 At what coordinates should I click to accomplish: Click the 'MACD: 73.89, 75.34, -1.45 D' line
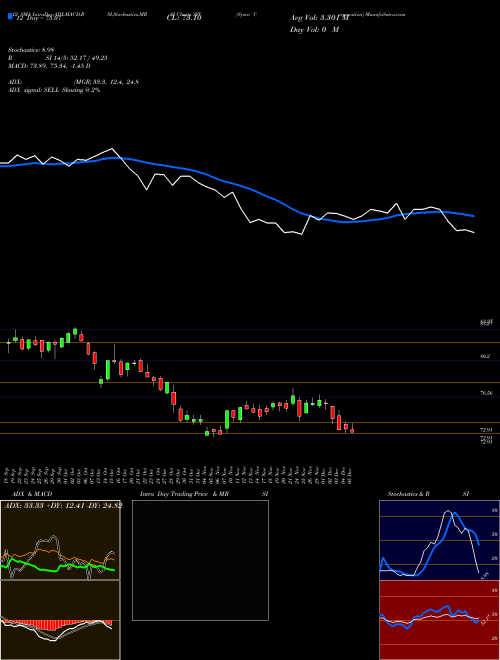(49, 66)
